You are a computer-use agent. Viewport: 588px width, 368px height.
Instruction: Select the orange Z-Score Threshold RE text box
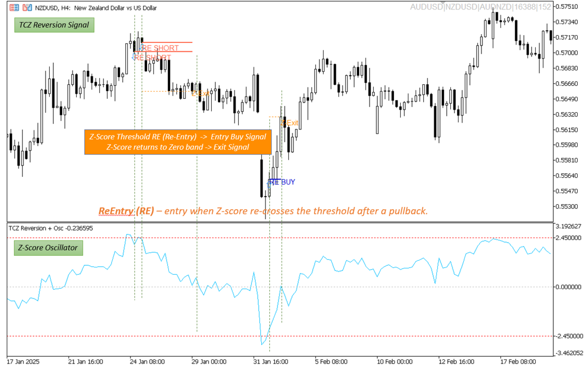pyautogui.click(x=178, y=142)
